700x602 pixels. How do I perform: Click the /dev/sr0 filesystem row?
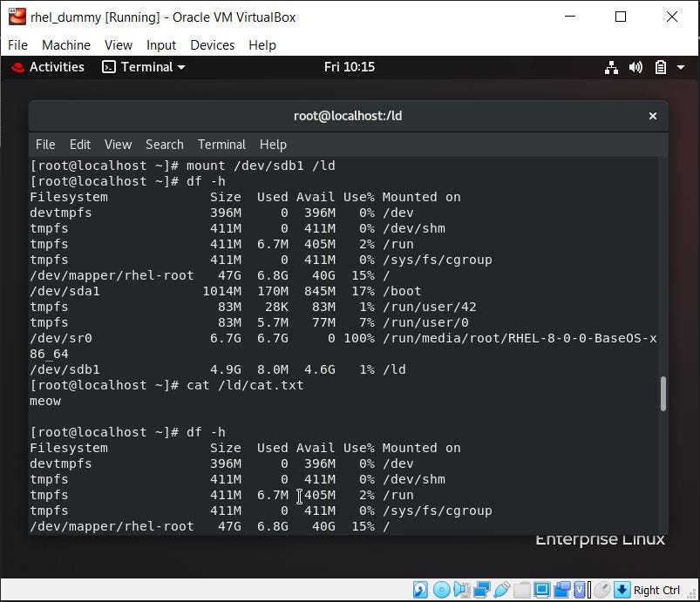pos(343,338)
